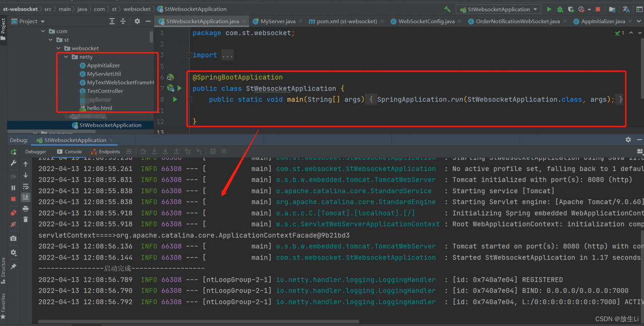Close the MyServer.java tab
The image size is (644, 326).
[x=300, y=22]
